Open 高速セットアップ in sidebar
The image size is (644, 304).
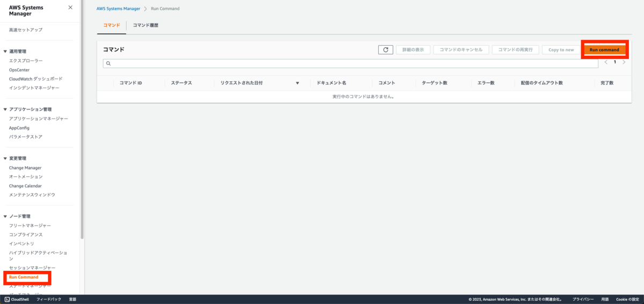pyautogui.click(x=26, y=30)
